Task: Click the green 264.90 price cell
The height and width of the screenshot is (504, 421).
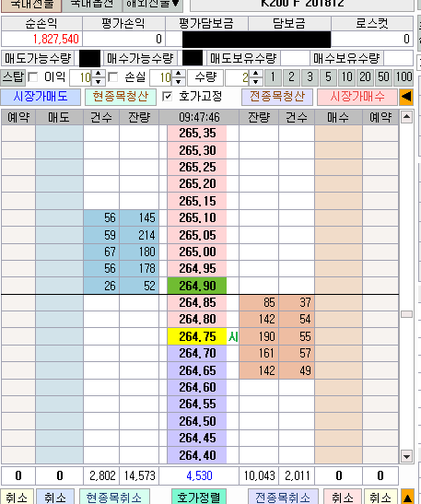Action: [x=197, y=286]
